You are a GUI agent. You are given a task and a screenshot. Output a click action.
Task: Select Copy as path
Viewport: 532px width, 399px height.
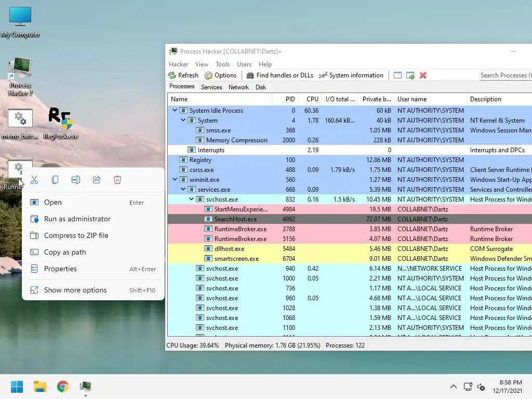pyautogui.click(x=94, y=252)
